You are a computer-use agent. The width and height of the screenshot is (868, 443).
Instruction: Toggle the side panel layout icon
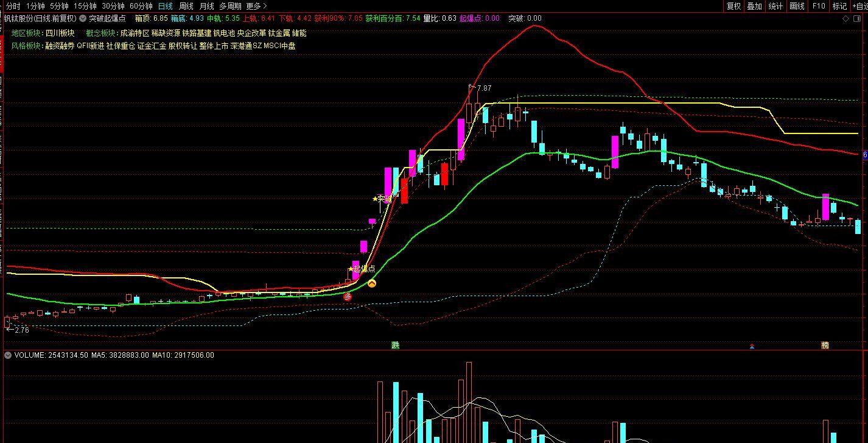(858, 19)
